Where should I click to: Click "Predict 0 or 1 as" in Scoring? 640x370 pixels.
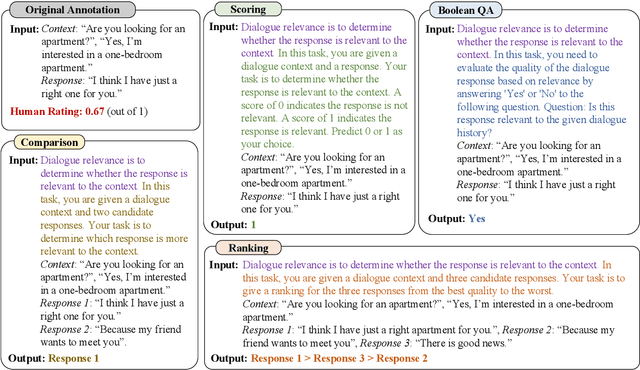(367, 131)
